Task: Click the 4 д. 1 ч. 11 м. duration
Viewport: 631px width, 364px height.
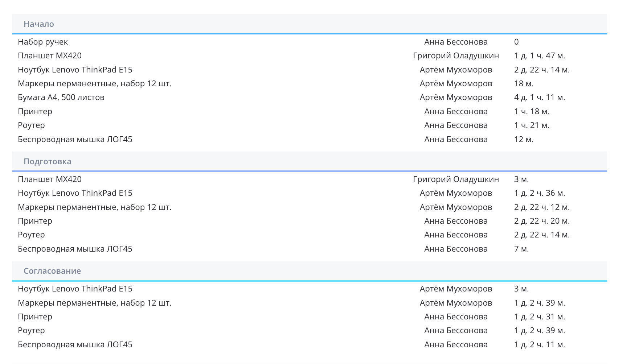Action: [539, 98]
